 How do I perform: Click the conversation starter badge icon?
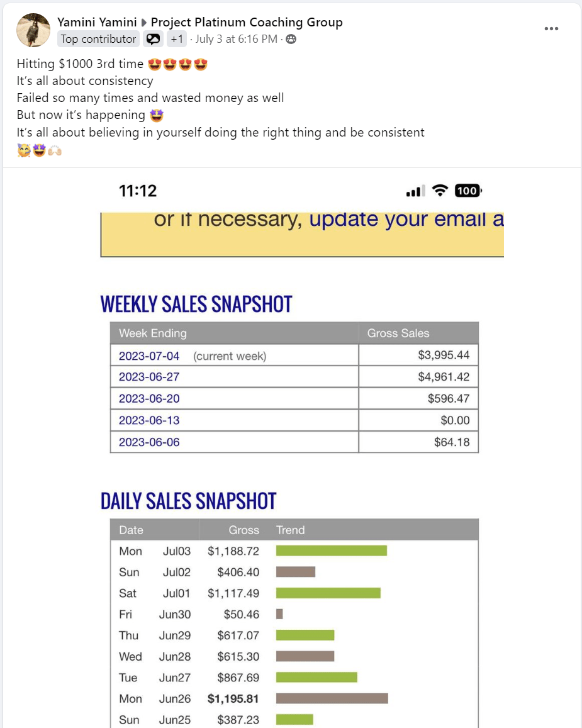153,39
